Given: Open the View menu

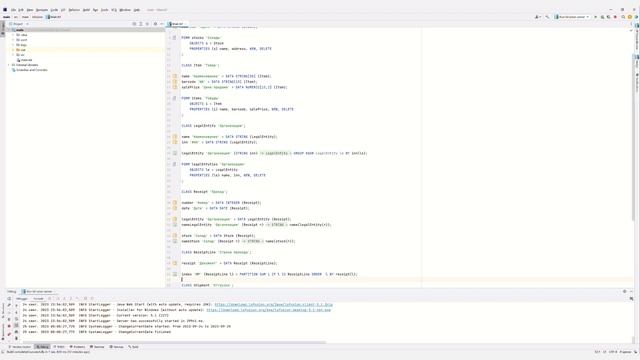Looking at the screenshot, I should (30, 10).
